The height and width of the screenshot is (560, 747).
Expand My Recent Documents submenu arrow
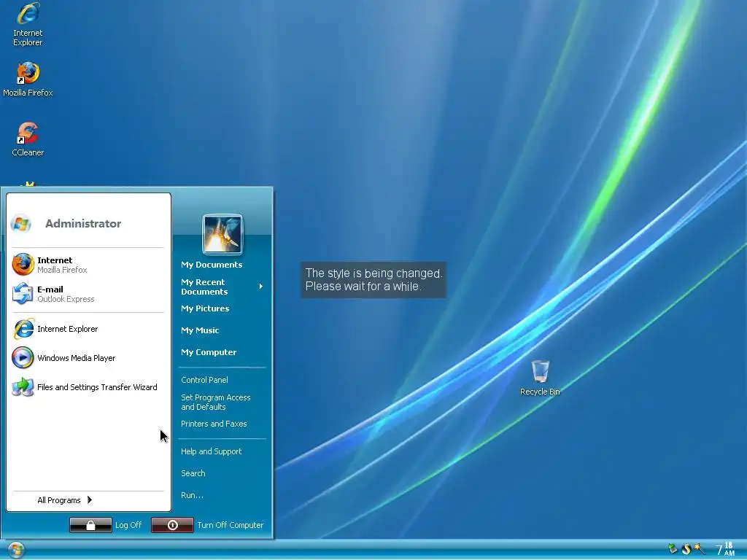point(261,286)
